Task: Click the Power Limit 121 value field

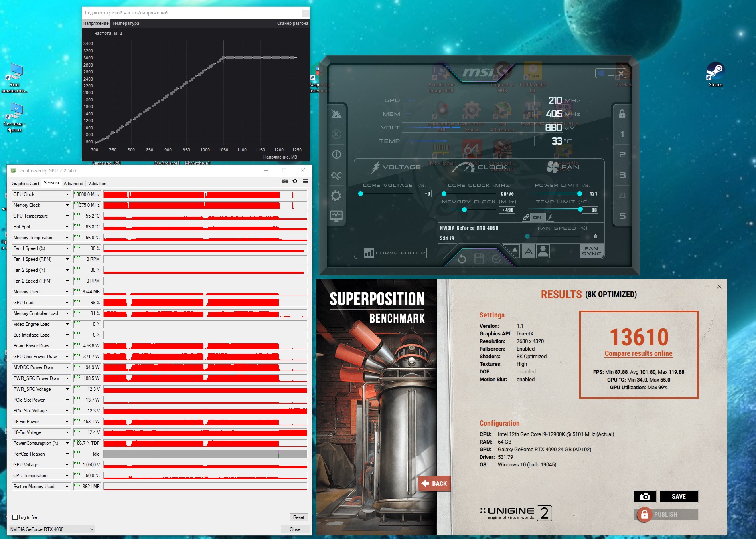Action: [591, 194]
